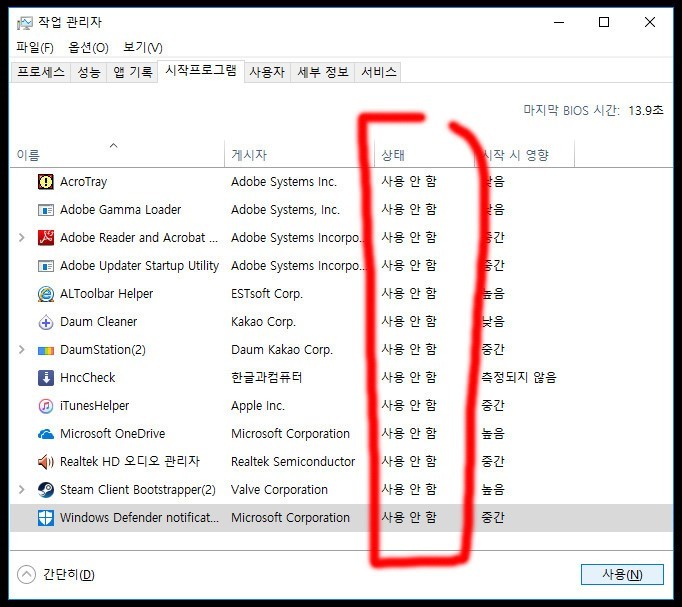Viewport: 682px width, 607px height.
Task: Open the 파일(F) menu
Action: coord(35,47)
